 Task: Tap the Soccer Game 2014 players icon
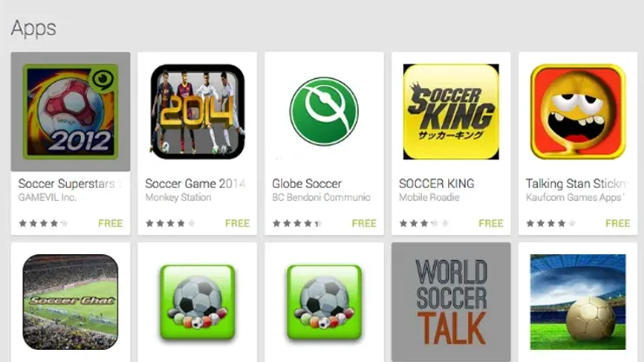click(198, 111)
